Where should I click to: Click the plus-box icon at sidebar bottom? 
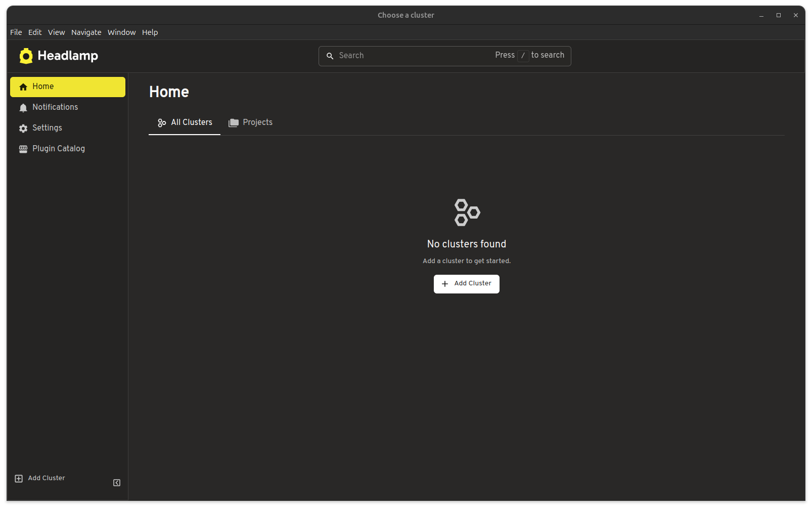(x=19, y=479)
